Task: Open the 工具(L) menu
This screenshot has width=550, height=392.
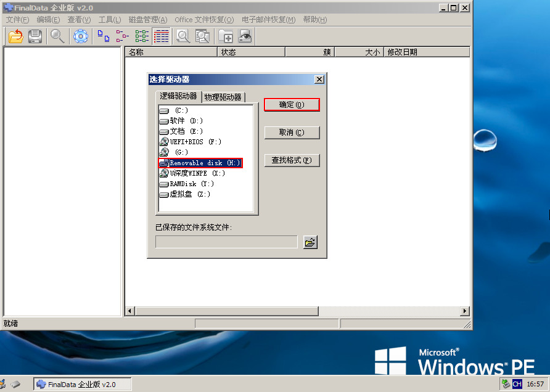Action: (110, 20)
